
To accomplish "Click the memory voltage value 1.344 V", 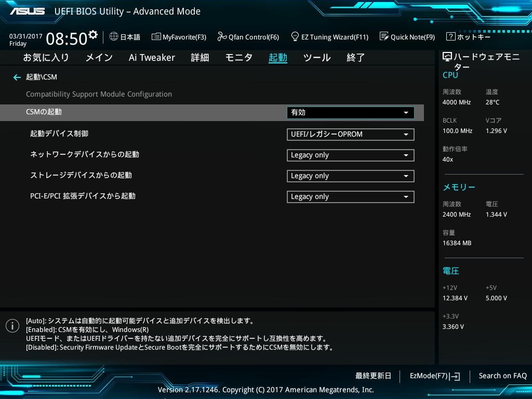I will click(x=496, y=215).
